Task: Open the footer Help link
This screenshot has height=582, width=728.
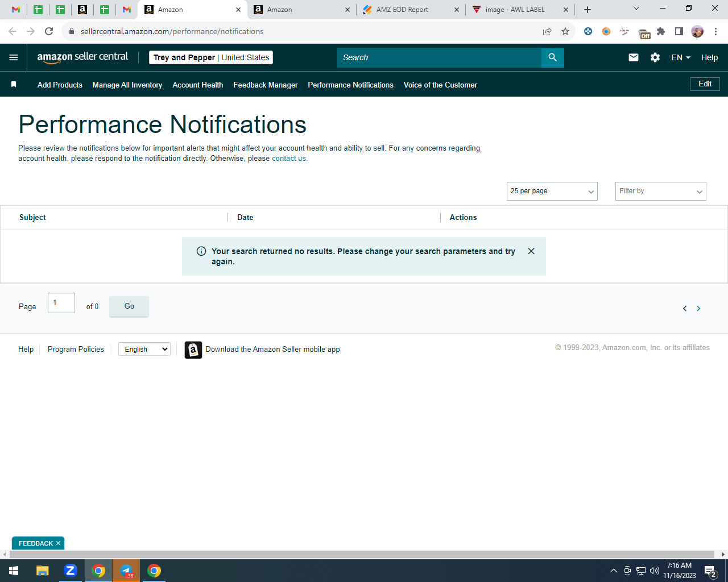Action: (26, 349)
